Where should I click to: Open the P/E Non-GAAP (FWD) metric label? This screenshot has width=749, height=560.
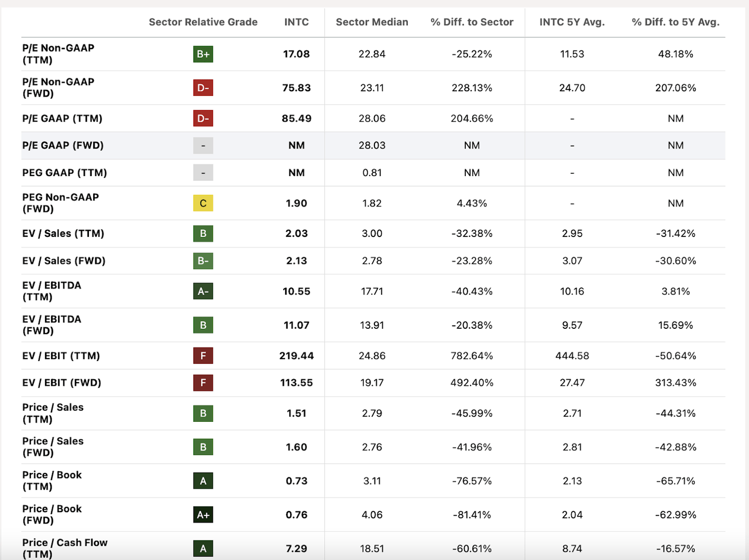tap(59, 88)
